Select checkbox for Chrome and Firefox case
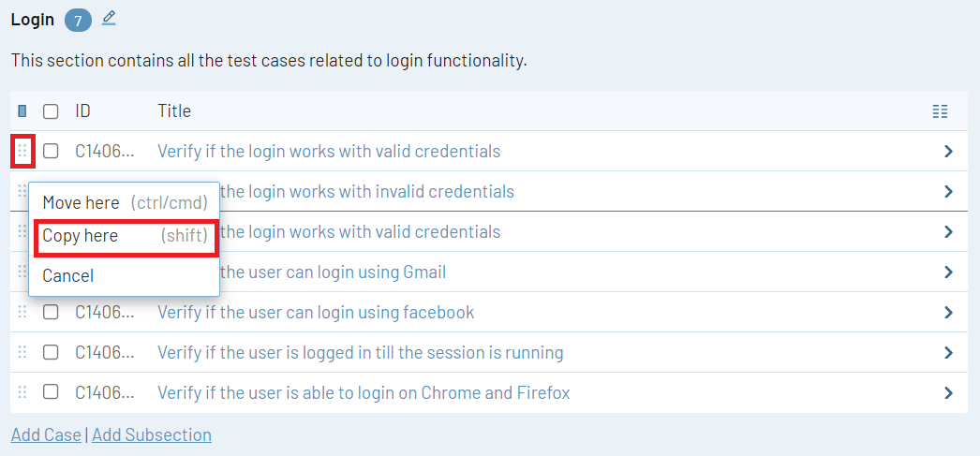Image resolution: width=980 pixels, height=456 pixels. (51, 392)
